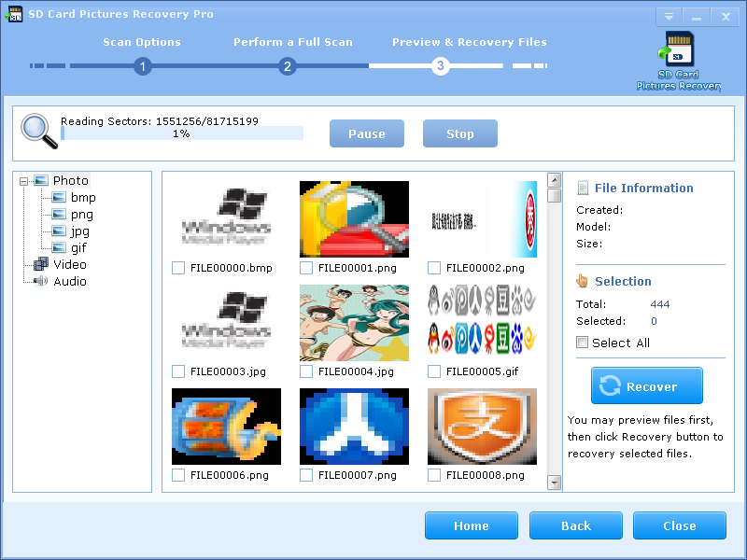Preview the FILE00004.jpg anime thumbnail
747x560 pixels.
point(354,323)
